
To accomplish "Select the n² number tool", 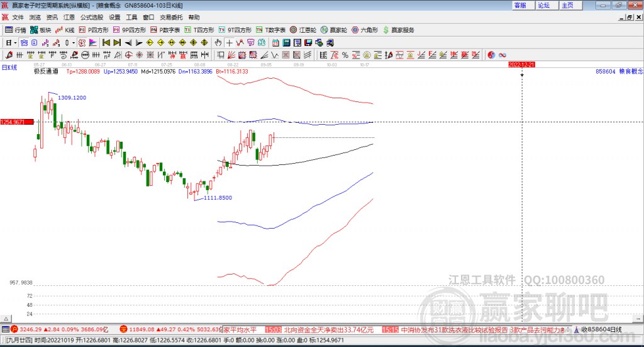I will tap(107, 55).
